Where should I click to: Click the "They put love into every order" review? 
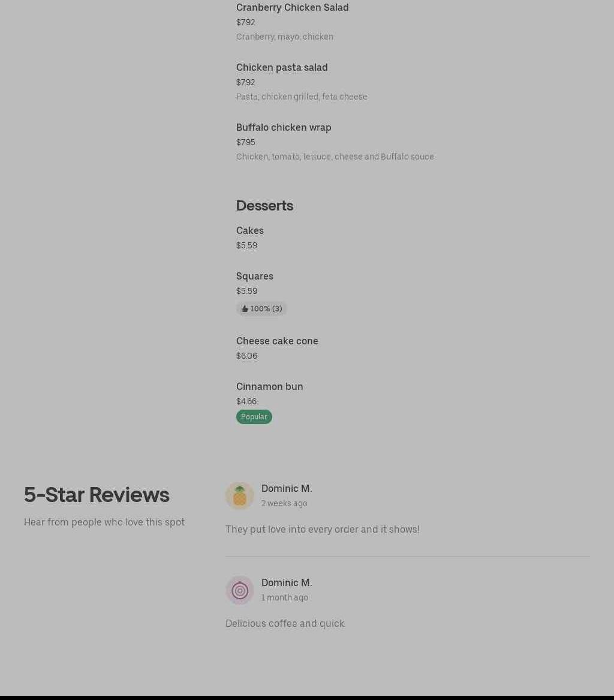click(322, 529)
